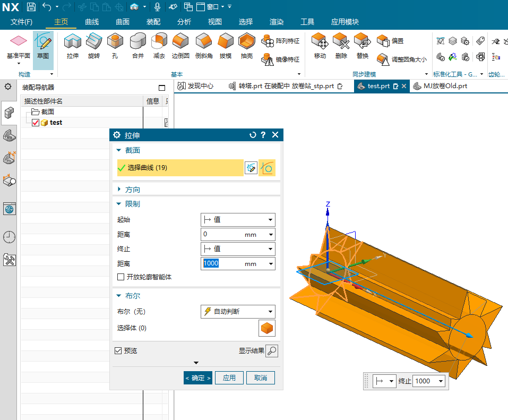Expand the Direction (方向) group
Image resolution: width=508 pixels, height=420 pixels.
(x=119, y=189)
